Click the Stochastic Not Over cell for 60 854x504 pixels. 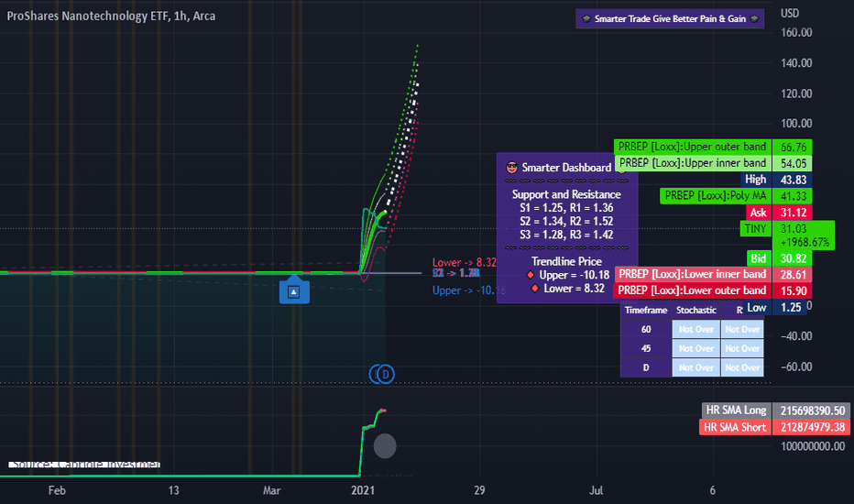696,329
